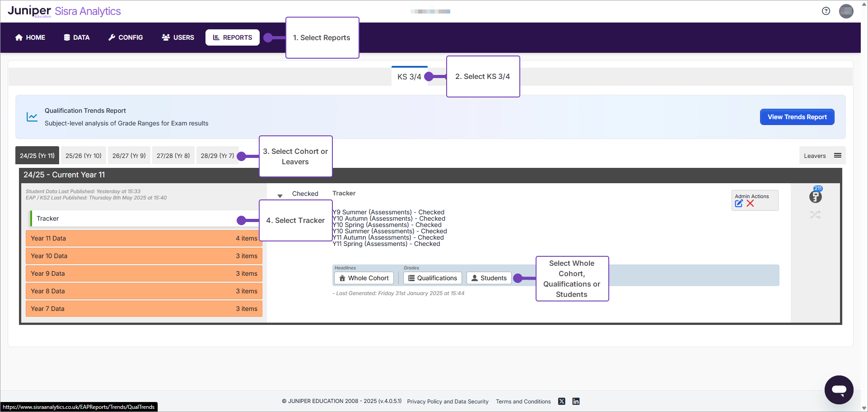Open Privacy Policy and Data Security link

pyautogui.click(x=448, y=402)
